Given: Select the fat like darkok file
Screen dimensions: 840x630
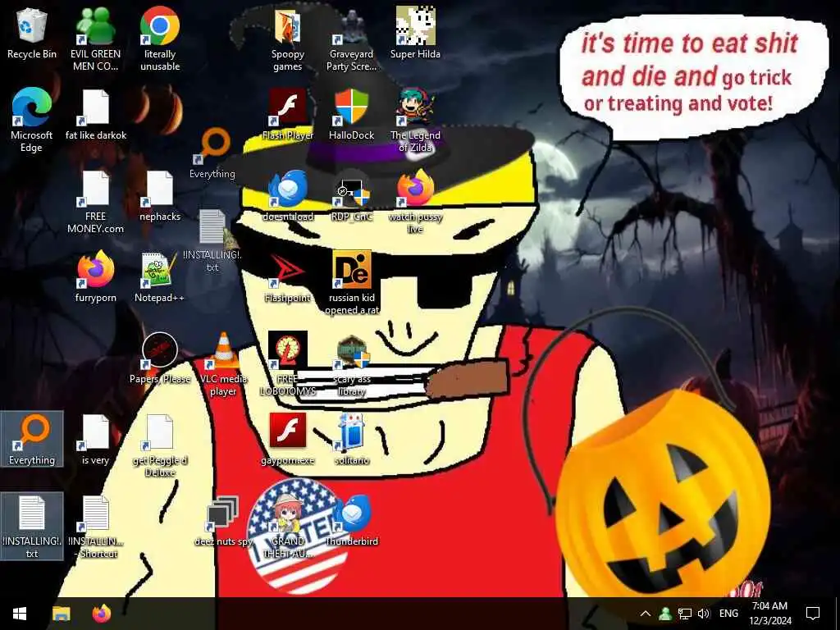Looking at the screenshot, I should point(96,115).
